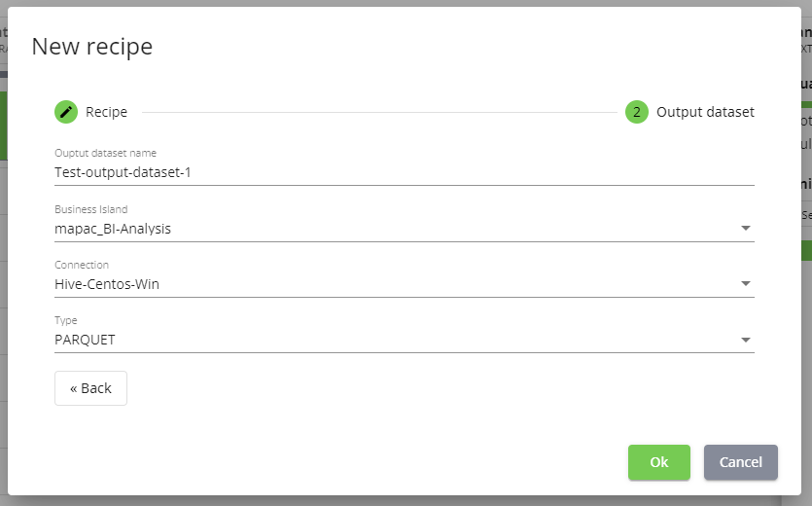The width and height of the screenshot is (812, 506).
Task: Click the Type field label
Action: [66, 320]
